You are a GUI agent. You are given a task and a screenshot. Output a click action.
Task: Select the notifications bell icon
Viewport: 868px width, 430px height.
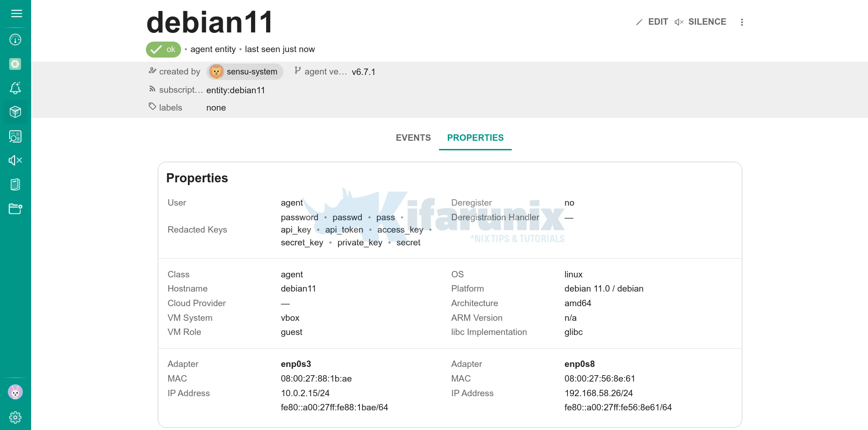[16, 88]
